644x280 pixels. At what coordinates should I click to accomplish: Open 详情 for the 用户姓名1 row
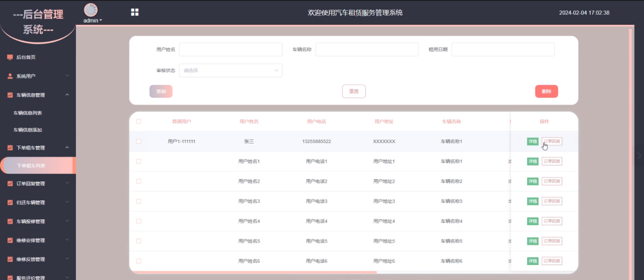click(532, 161)
